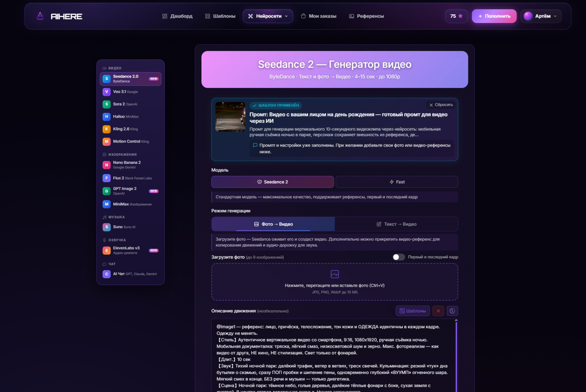
Task: Select the Veo 3.1 model icon
Action: [x=107, y=92]
